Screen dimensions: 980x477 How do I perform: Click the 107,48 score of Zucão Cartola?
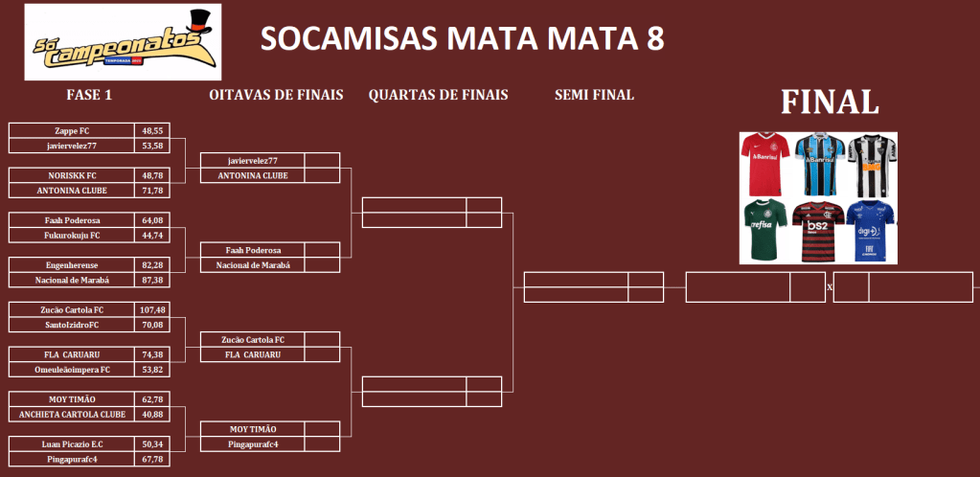point(153,309)
